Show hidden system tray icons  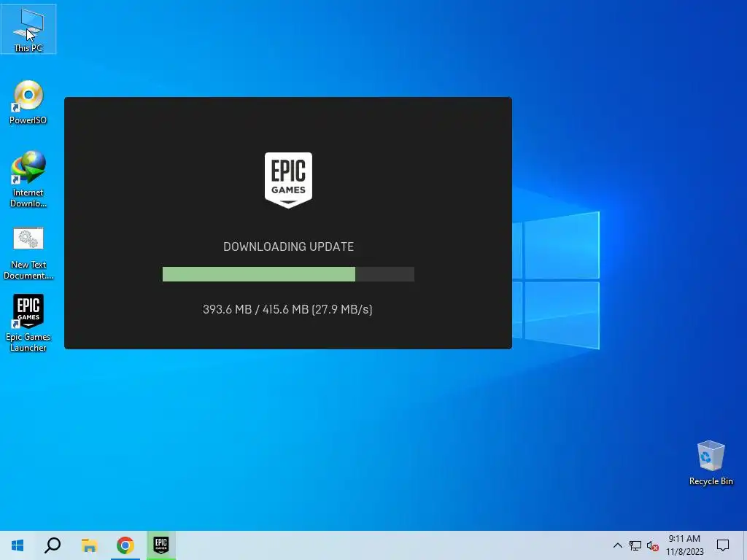click(x=617, y=545)
